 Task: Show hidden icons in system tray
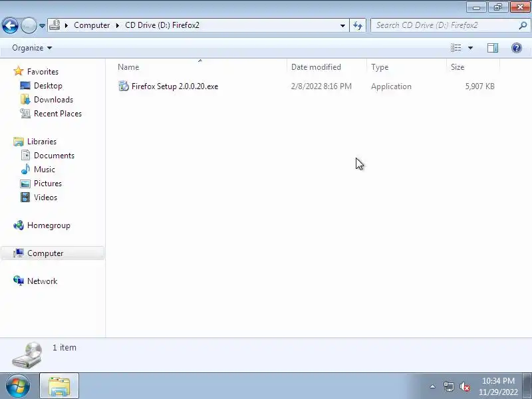click(433, 386)
